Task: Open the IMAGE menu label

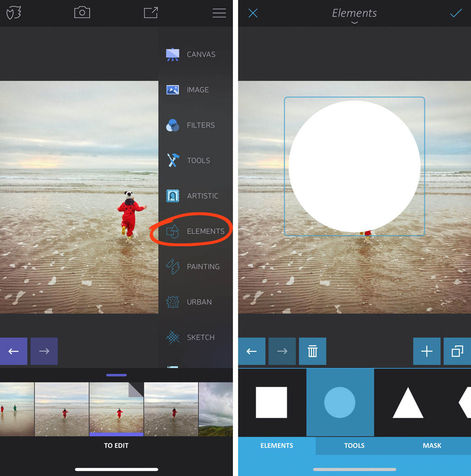Action: [x=198, y=90]
